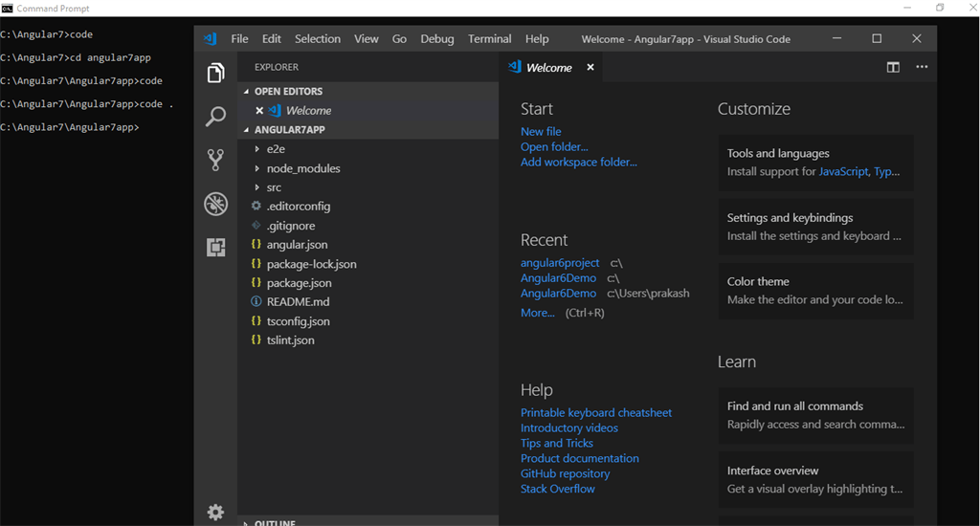The width and height of the screenshot is (980, 526).
Task: Collapse the Open Editors section
Action: coord(246,91)
